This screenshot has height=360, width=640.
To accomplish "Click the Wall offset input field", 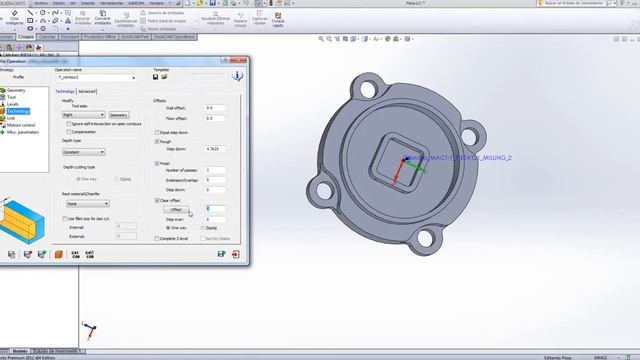I will 215,108.
